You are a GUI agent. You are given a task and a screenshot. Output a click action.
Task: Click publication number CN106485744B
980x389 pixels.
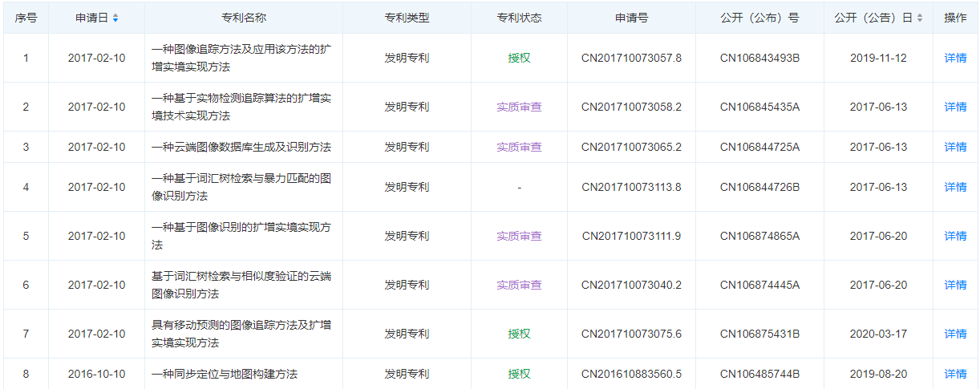(759, 374)
